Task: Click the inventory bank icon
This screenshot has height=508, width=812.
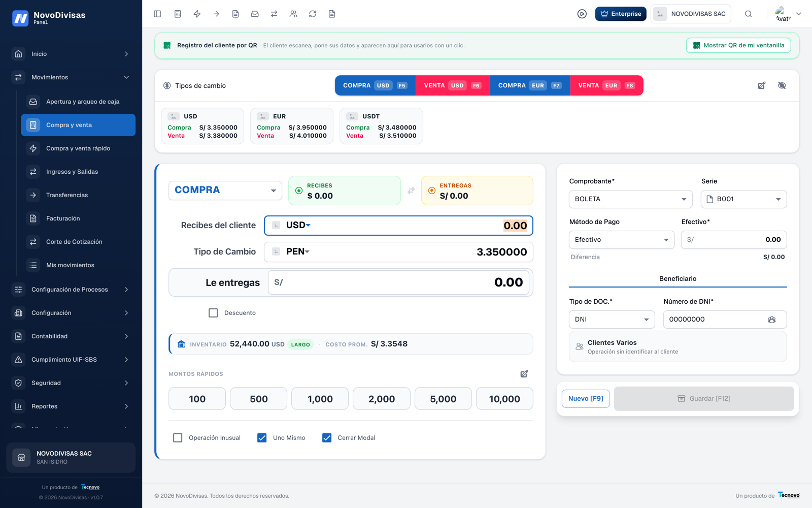Action: point(181,344)
